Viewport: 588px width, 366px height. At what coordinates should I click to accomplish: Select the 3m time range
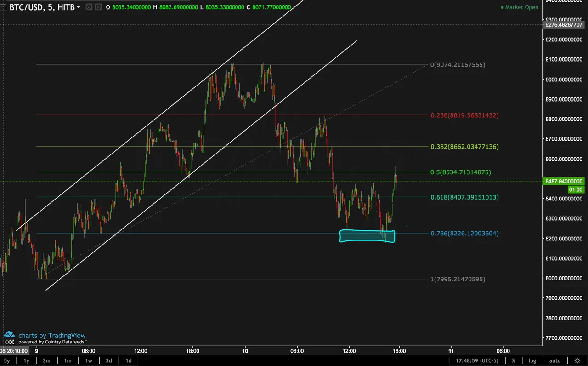coord(46,361)
